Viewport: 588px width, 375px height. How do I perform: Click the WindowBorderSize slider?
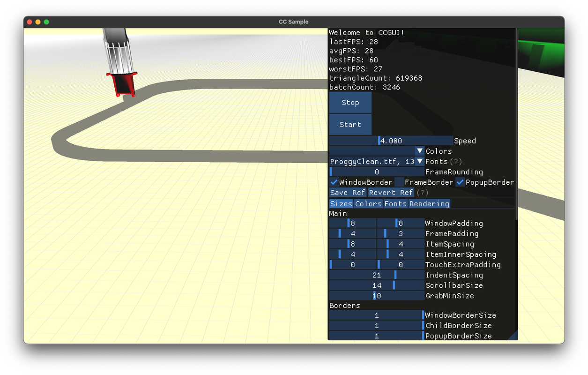click(x=377, y=315)
